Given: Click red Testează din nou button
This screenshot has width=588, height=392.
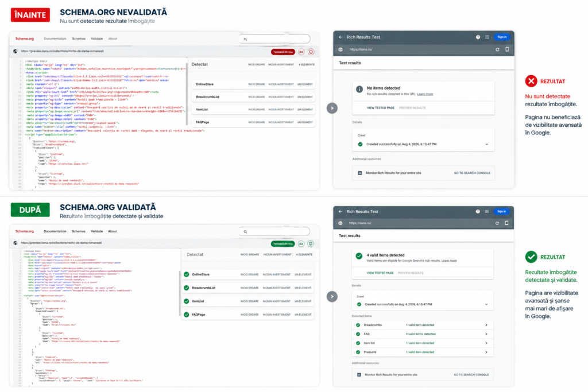Looking at the screenshot, I should [x=283, y=52].
